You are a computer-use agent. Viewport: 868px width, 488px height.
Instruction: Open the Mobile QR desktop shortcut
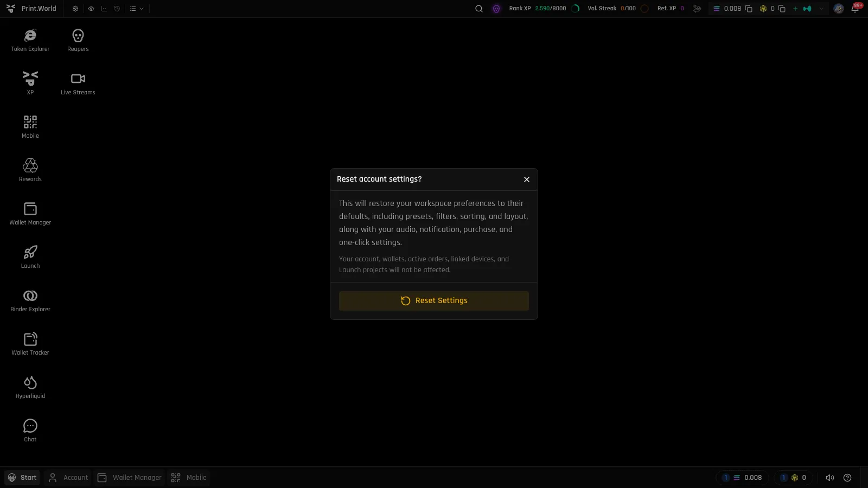(30, 127)
